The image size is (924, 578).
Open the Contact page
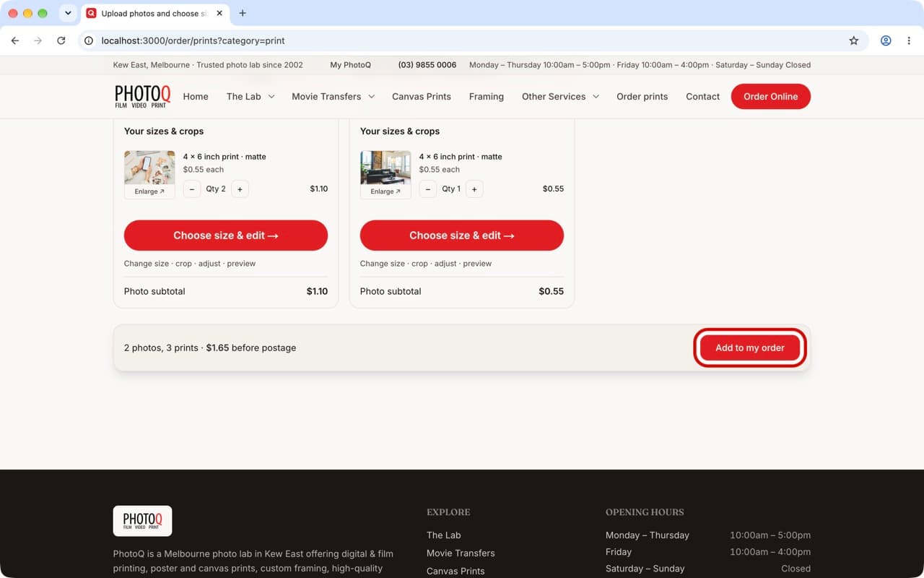703,96
